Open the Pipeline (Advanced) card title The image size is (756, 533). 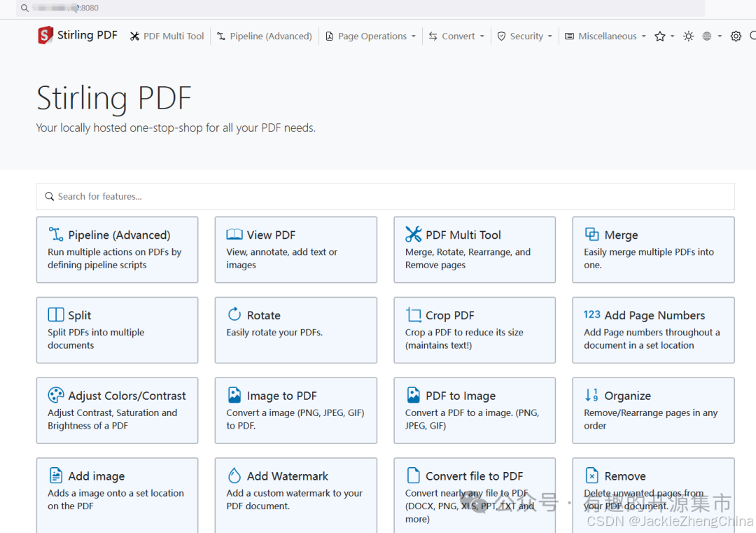[119, 235]
